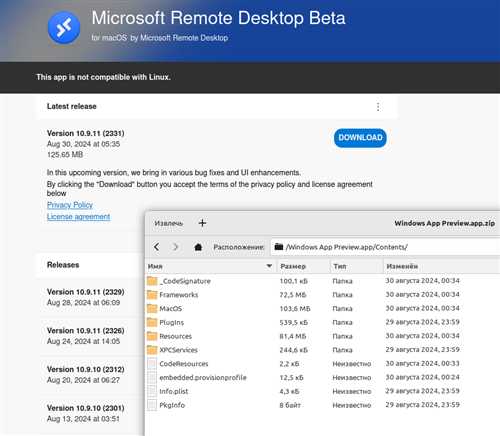The height and width of the screenshot is (436, 500).
Task: Sort by the Размер column header
Action: [293, 266]
